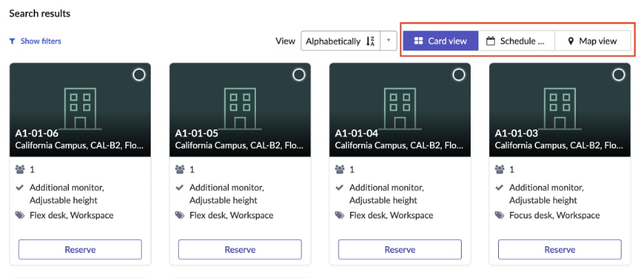The image size is (644, 278).
Task: Click the A1-01-06 card title
Action: pos(37,133)
